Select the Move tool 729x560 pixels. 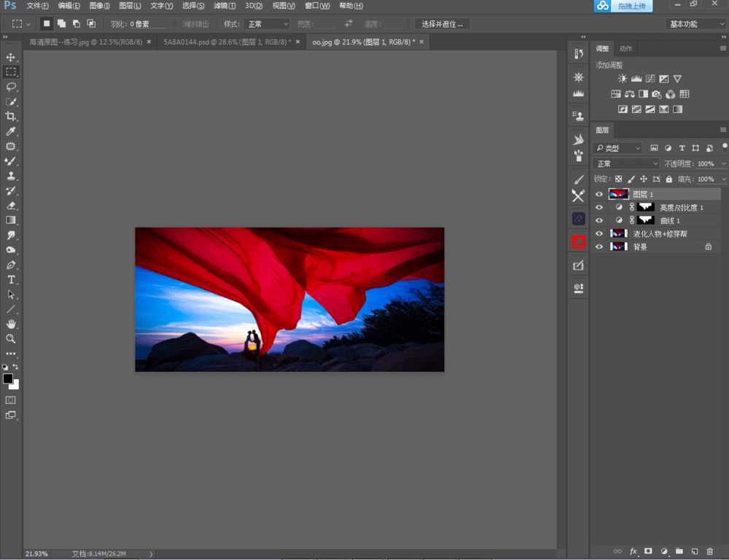click(x=11, y=57)
